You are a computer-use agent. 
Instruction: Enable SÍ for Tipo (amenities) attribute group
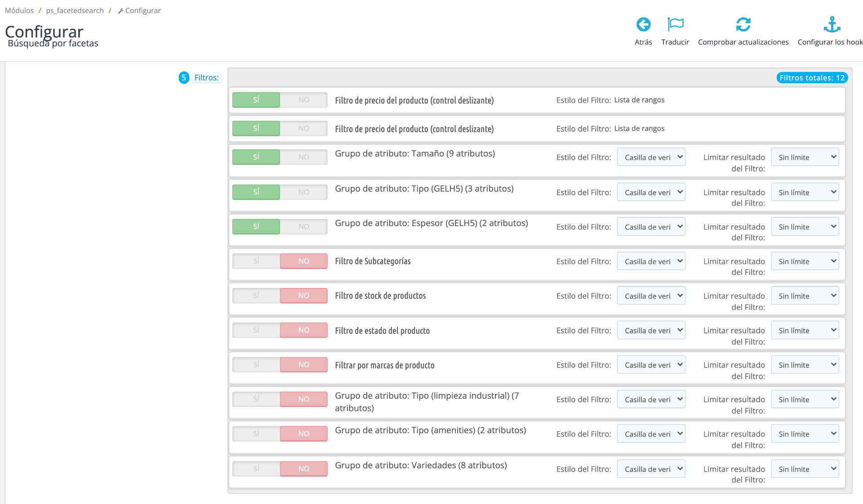pyautogui.click(x=256, y=433)
